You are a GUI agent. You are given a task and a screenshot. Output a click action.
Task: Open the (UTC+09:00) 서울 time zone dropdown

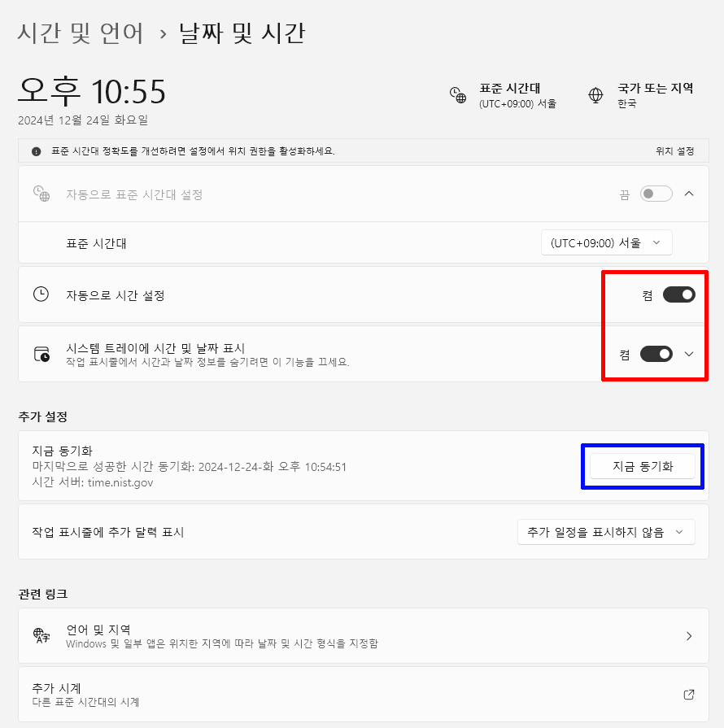pos(607,242)
